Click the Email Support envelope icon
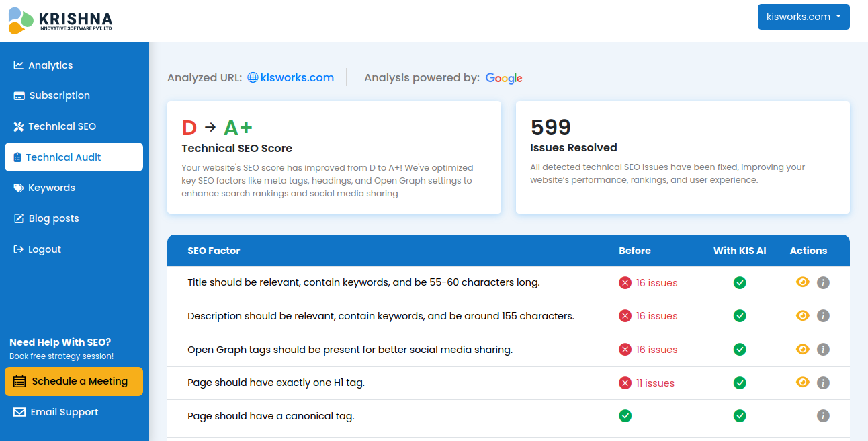This screenshot has height=441, width=868. pos(19,412)
